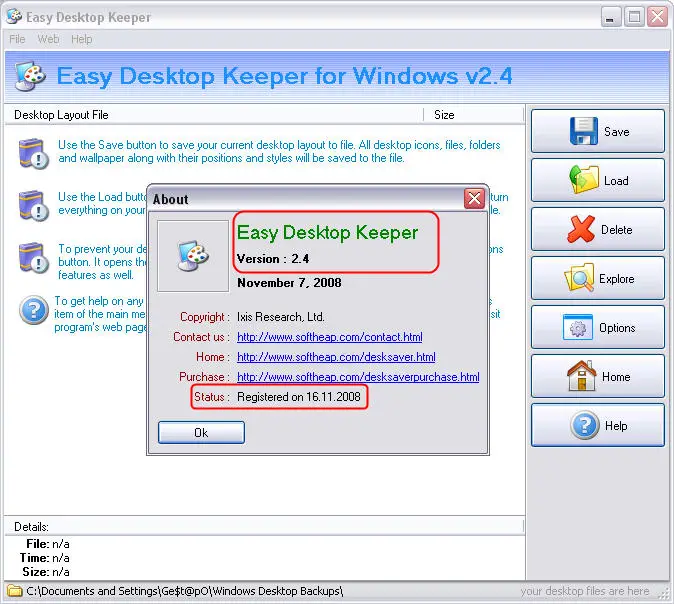Click the Details panel header
This screenshot has width=674, height=604.
click(264, 527)
